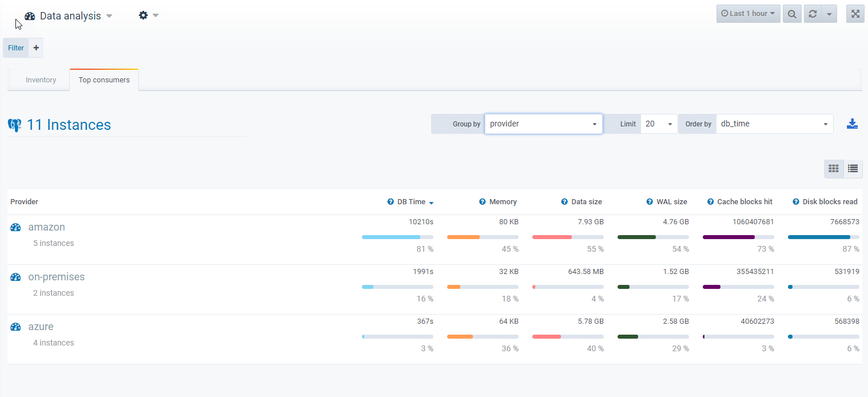Switch to list view layout

[853, 169]
